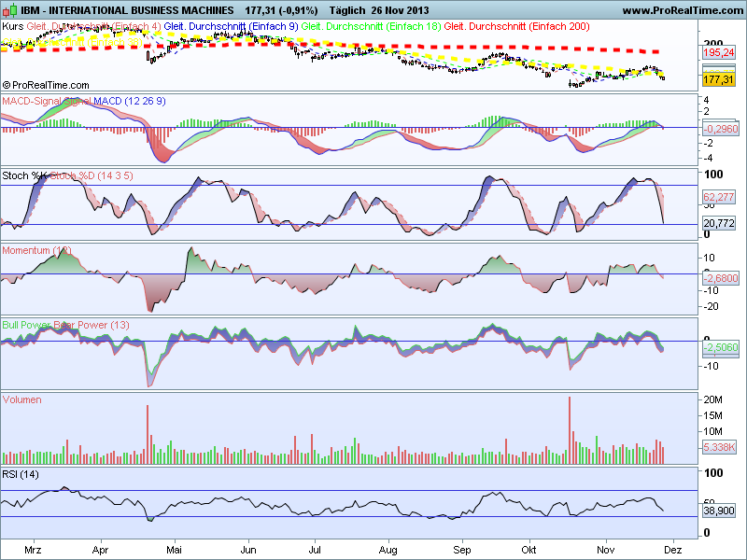Click the 195,24 moving average price tag
The height and width of the screenshot is (560, 747).
(718, 53)
